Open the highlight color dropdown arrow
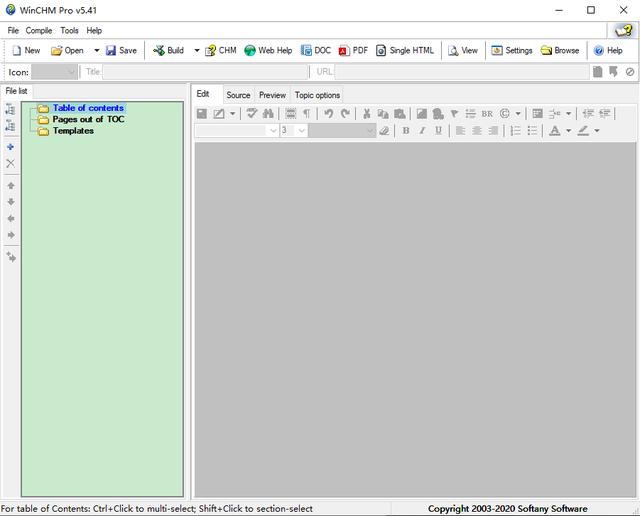The width and height of the screenshot is (640, 516). click(x=597, y=131)
